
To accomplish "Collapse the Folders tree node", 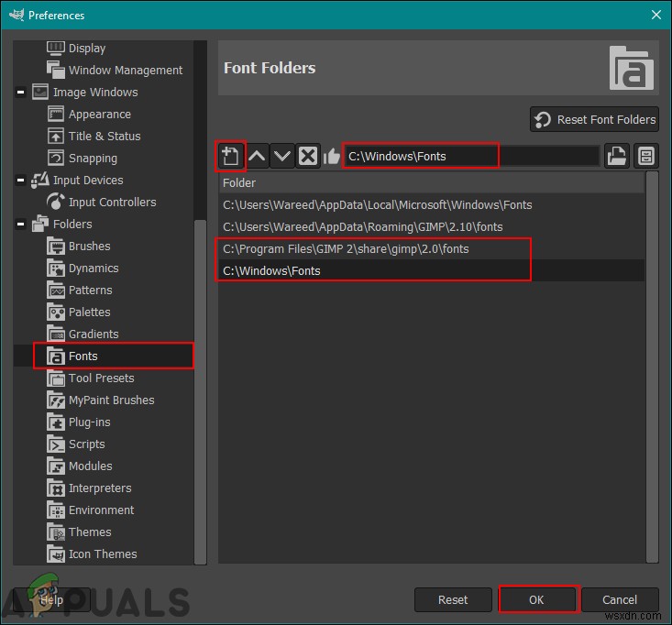I will coord(20,224).
